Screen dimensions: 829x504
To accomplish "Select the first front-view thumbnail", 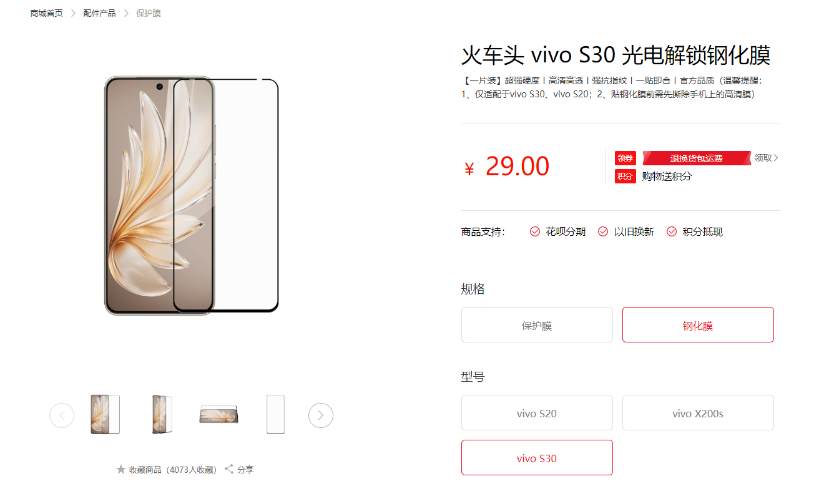I will [x=105, y=415].
